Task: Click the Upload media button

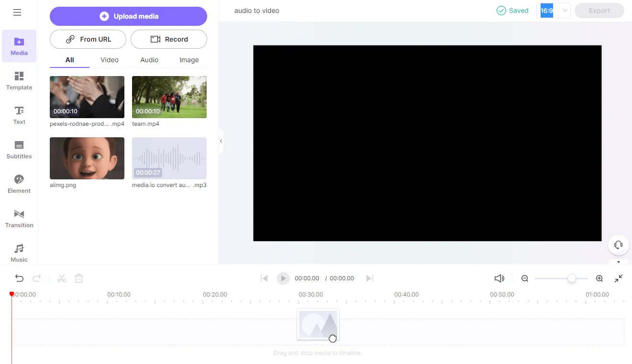Action: (128, 16)
